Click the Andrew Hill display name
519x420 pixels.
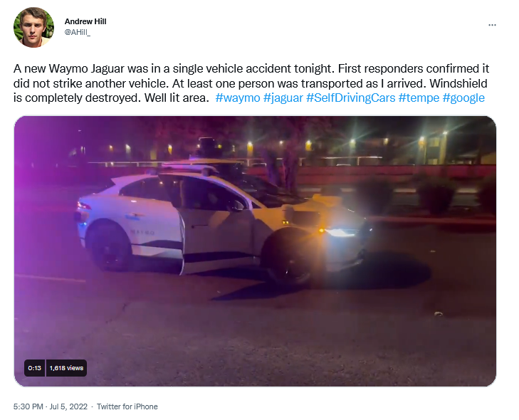pos(85,21)
